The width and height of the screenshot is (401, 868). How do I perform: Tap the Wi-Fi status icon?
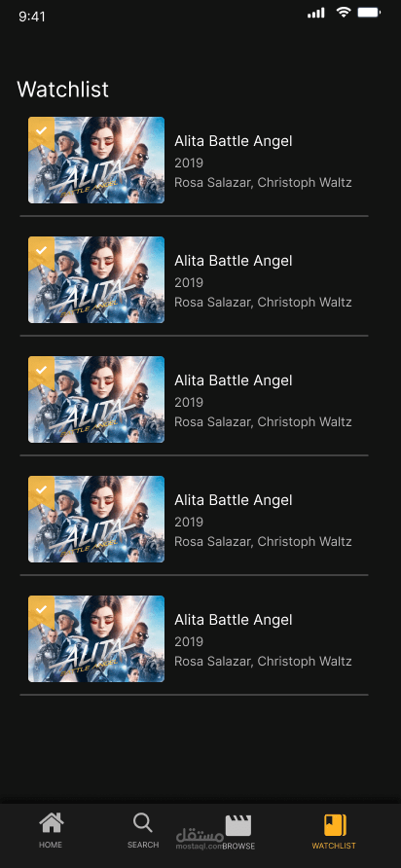344,13
